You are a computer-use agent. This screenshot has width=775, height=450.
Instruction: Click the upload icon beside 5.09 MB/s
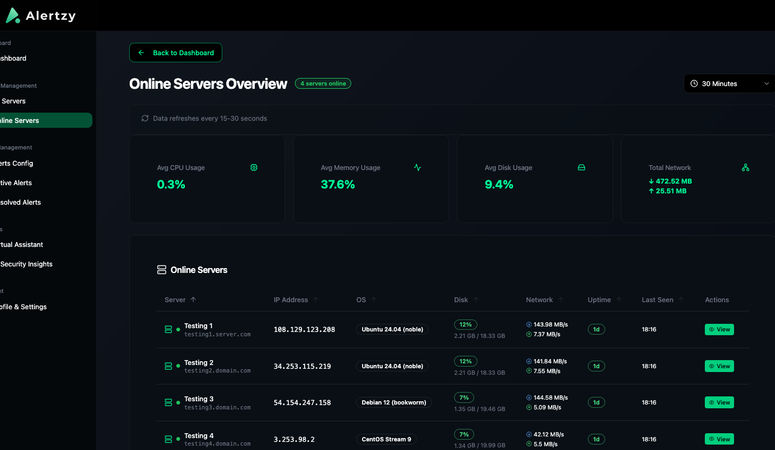[x=529, y=407]
